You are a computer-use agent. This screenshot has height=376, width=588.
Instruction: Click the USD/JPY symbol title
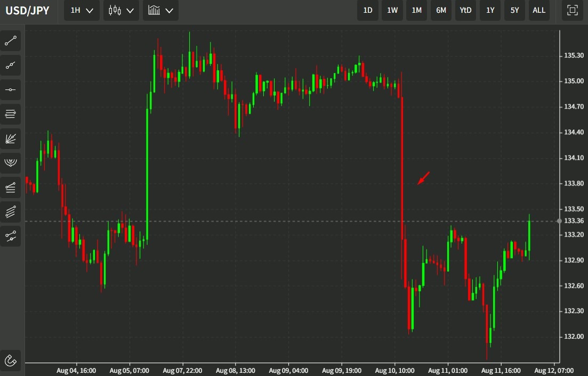27,10
